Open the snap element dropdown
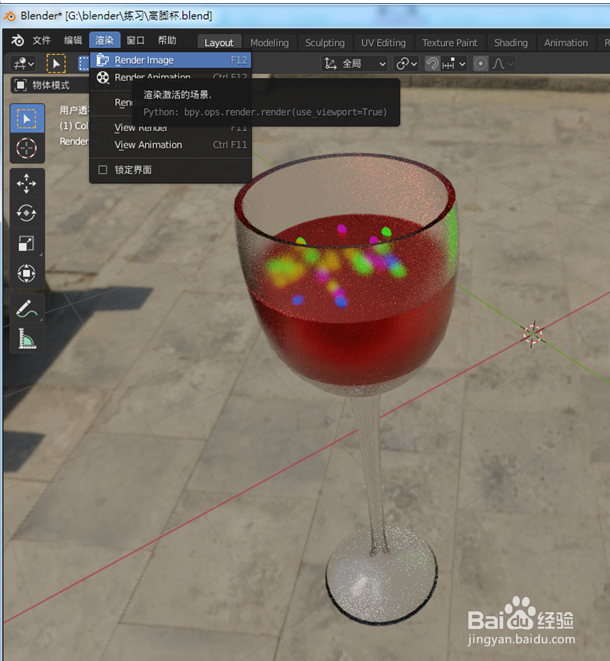 click(454, 64)
